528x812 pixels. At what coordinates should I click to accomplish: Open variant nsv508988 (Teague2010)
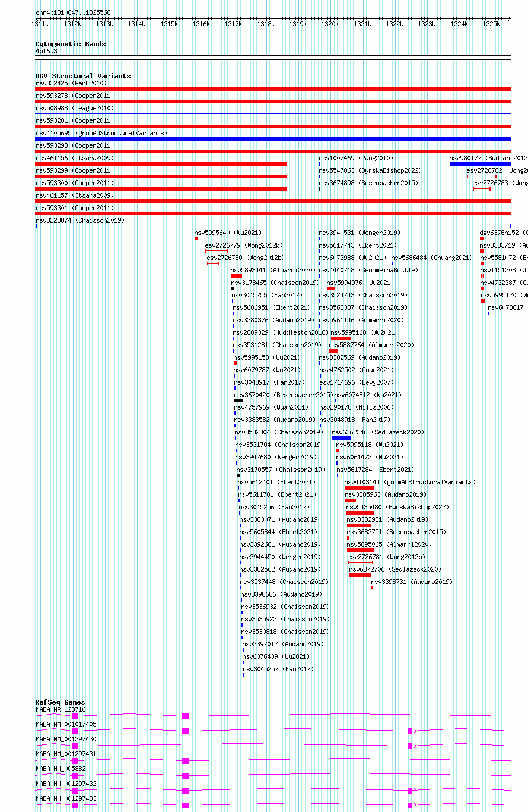pos(75,108)
